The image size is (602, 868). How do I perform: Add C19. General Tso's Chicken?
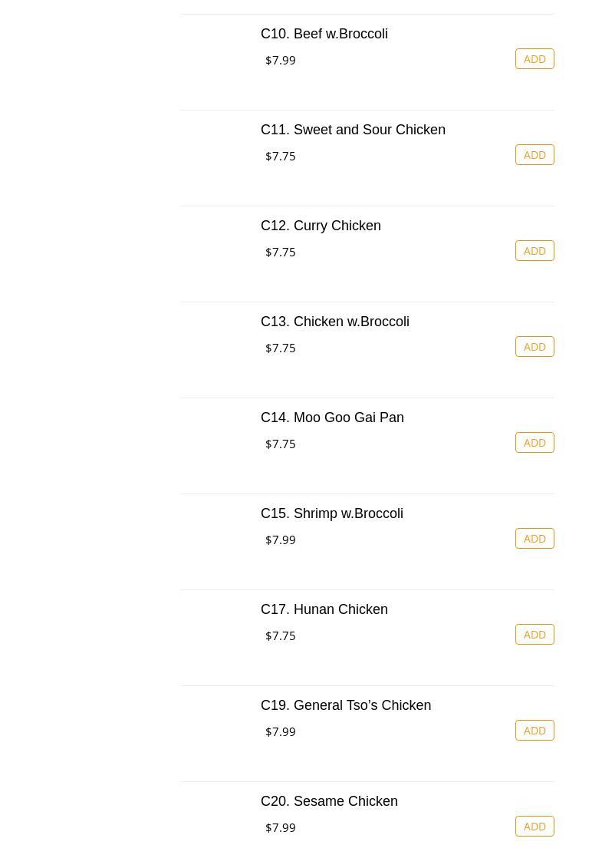tap(535, 731)
